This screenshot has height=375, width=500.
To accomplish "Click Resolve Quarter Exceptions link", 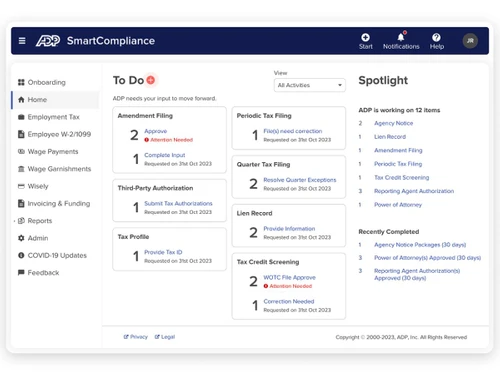I will coord(300,180).
